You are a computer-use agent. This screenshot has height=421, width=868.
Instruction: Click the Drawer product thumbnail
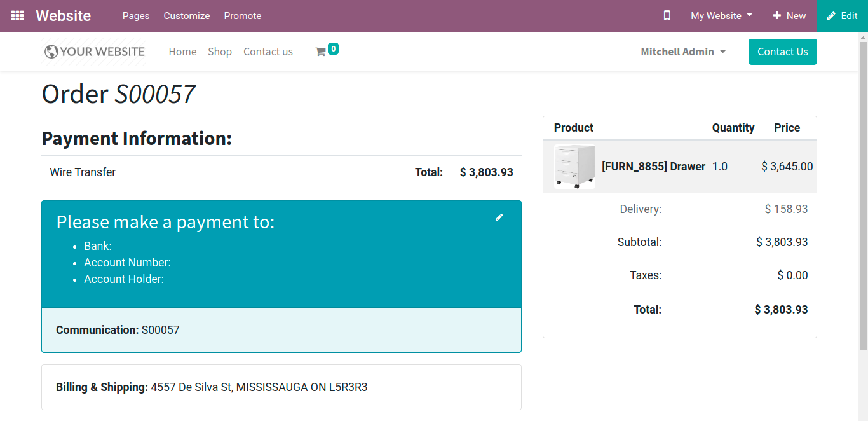(x=575, y=167)
